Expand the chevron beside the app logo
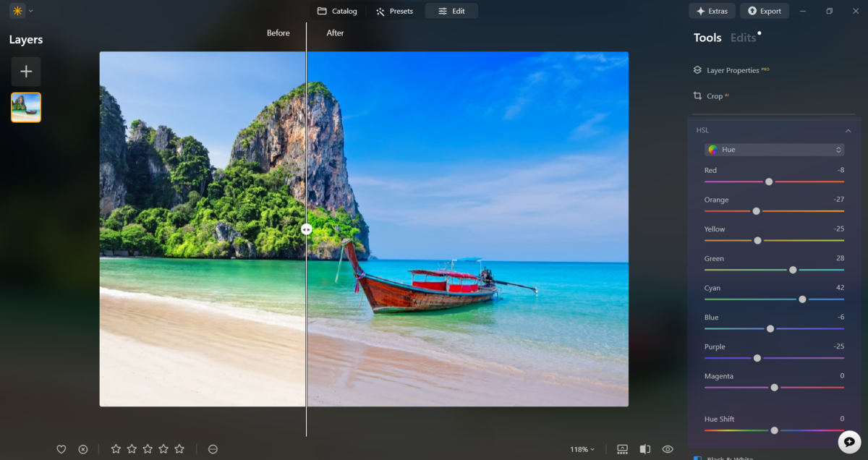The image size is (868, 460). pos(31,11)
